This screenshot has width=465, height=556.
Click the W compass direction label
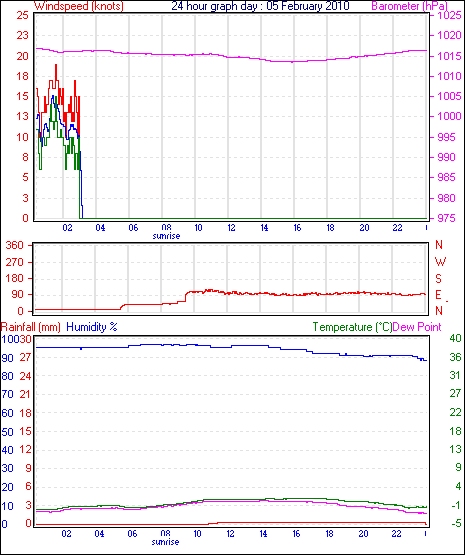440,262
